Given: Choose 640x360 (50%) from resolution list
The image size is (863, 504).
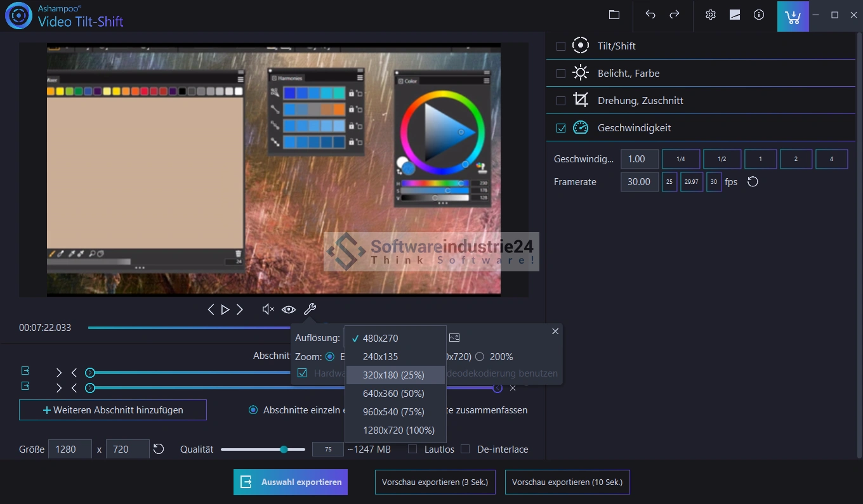Looking at the screenshot, I should click(x=393, y=394).
